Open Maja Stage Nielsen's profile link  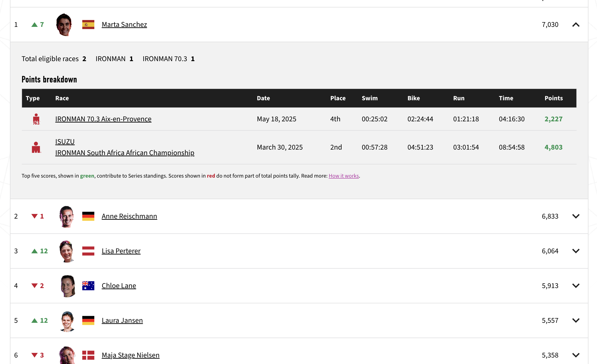point(131,355)
